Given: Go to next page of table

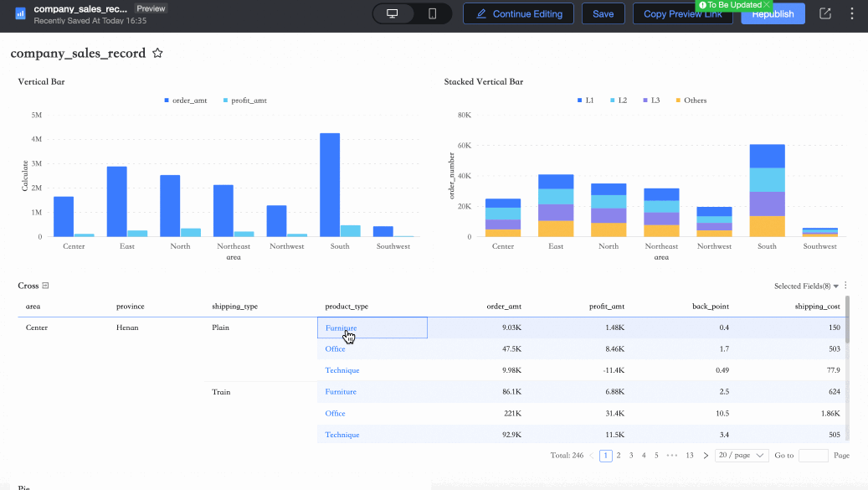Looking at the screenshot, I should point(706,456).
